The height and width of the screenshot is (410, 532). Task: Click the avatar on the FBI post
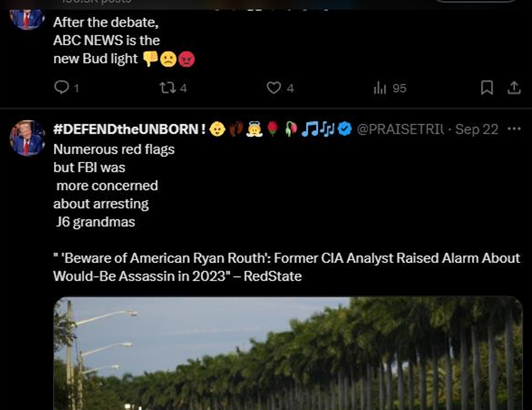tap(27, 138)
